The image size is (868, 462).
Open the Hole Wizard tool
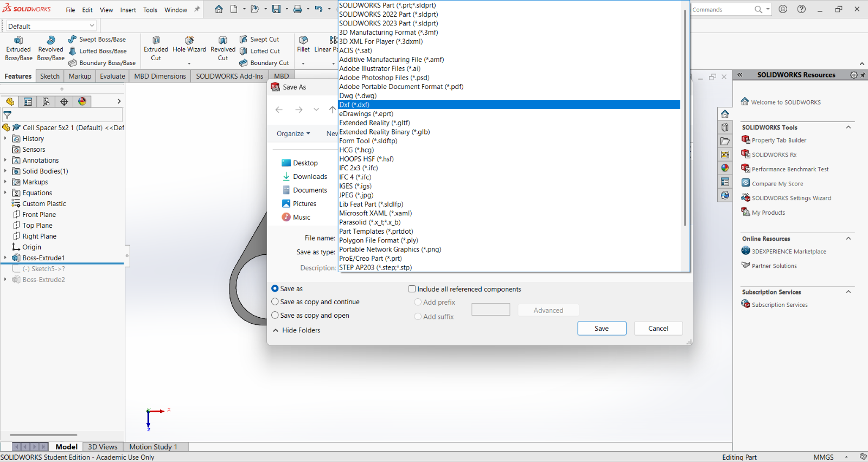[189, 45]
